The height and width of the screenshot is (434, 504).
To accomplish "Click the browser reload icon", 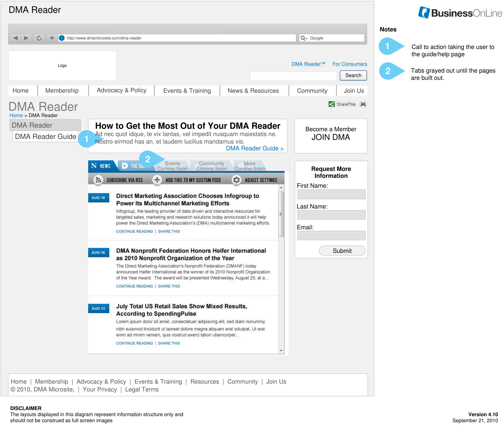I will (x=39, y=38).
